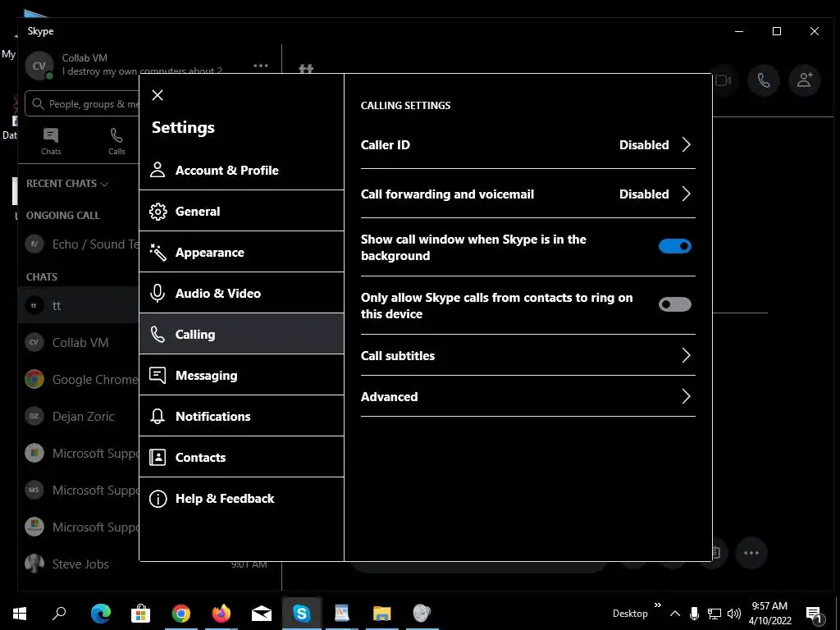
Task: Switch to Calls tab
Action: [116, 141]
